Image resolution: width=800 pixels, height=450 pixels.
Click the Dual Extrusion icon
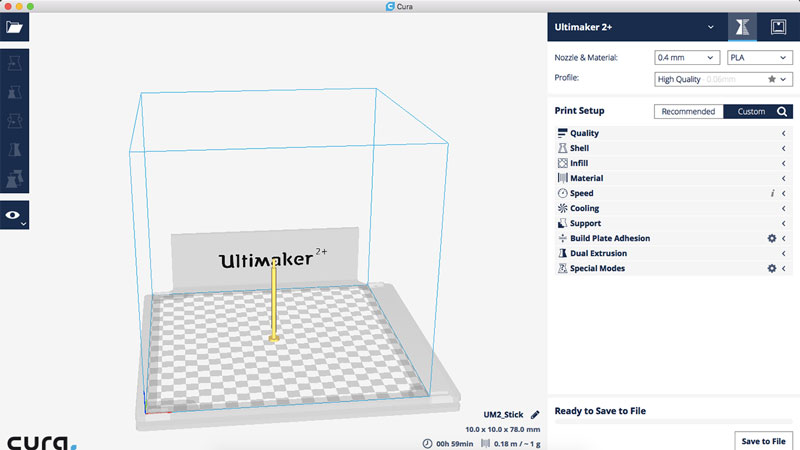[x=562, y=254]
